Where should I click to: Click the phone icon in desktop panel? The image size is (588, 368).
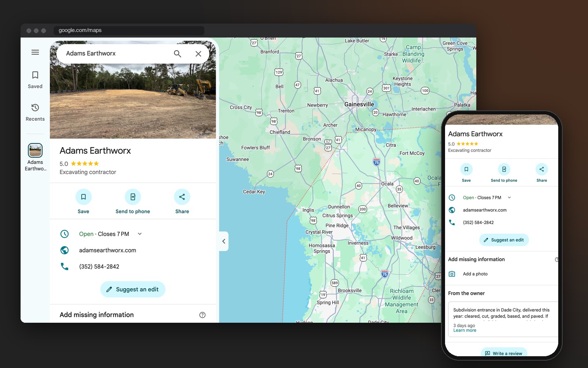[64, 266]
